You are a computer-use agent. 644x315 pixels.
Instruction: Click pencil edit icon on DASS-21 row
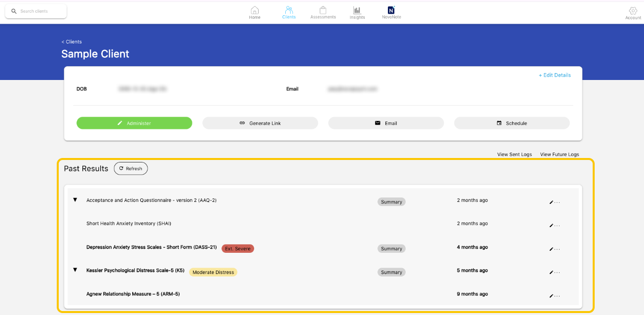tap(551, 249)
